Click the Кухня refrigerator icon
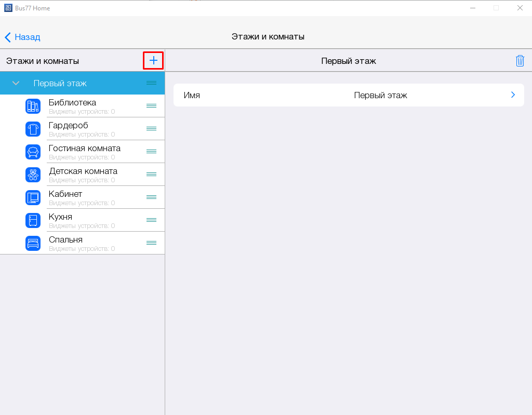Screen dimensions: 532x415 click(x=33, y=220)
